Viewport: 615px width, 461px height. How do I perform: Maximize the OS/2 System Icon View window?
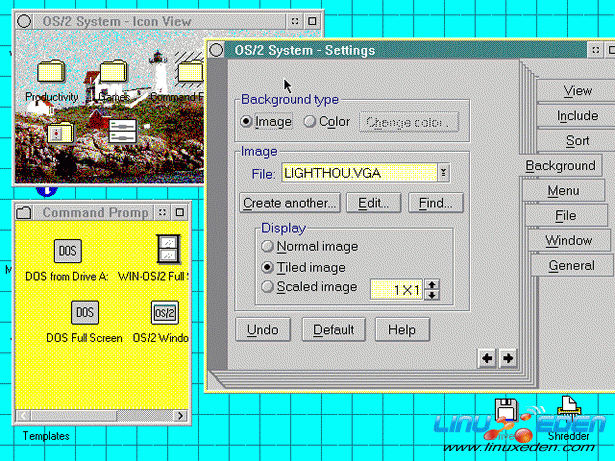[x=312, y=21]
